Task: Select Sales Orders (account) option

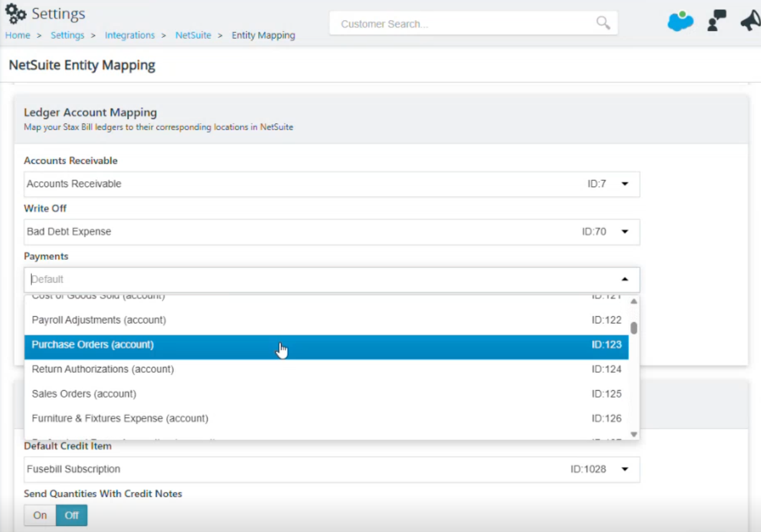Action: pos(326,394)
